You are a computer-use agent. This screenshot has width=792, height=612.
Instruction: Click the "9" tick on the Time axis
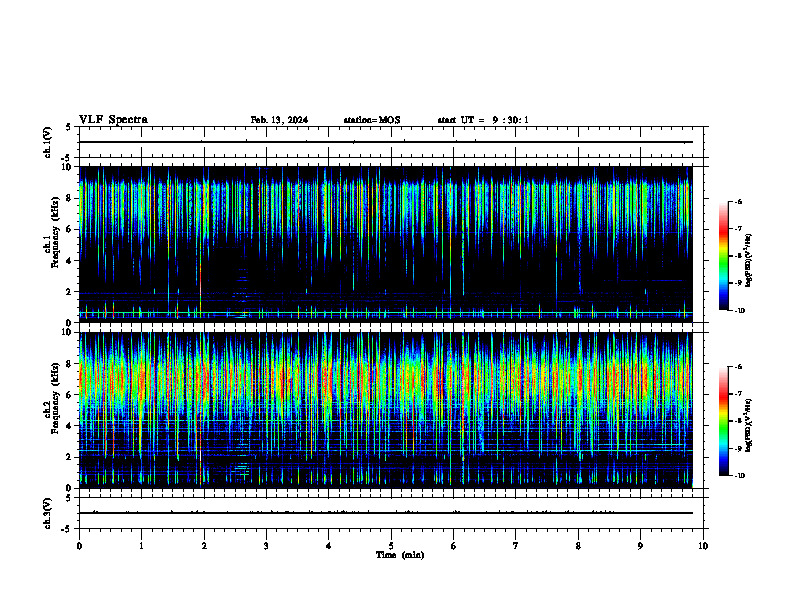tap(640, 546)
